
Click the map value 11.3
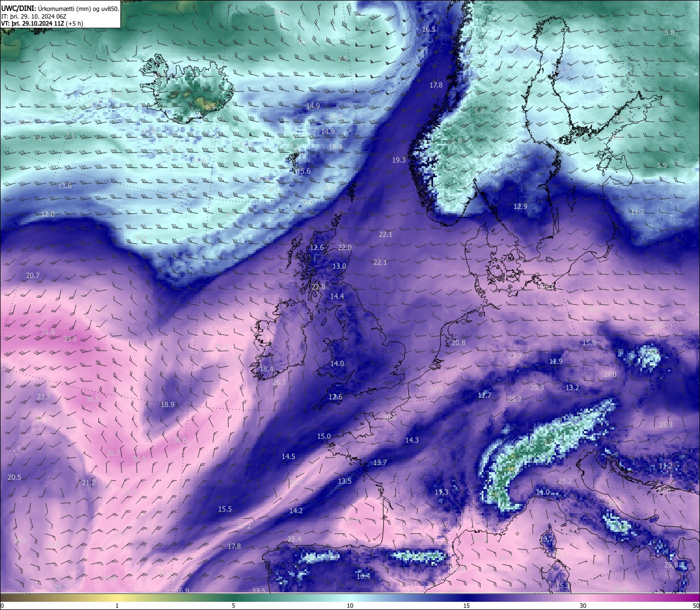click(441, 492)
